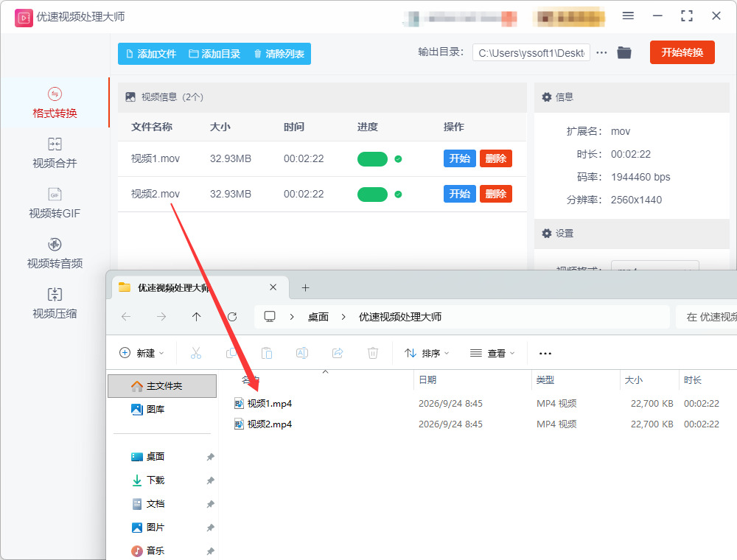Click the red 开始转换 start conversion button

pyautogui.click(x=682, y=52)
